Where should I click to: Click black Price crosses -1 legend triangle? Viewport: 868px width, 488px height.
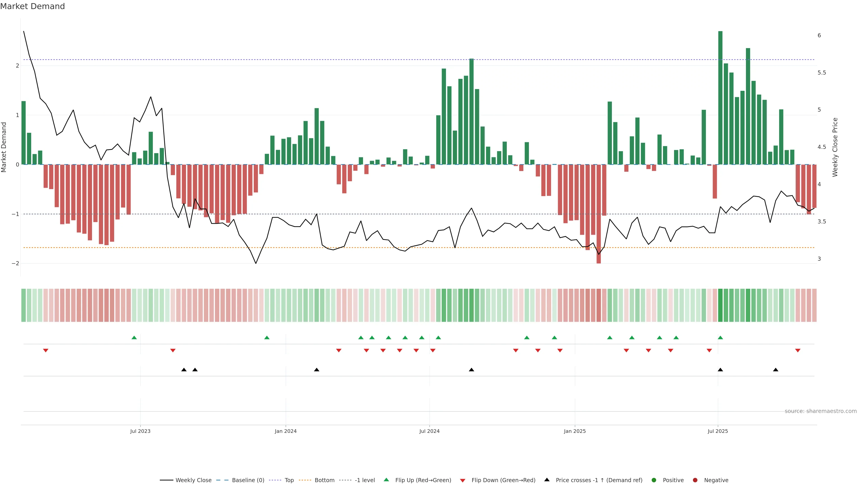click(547, 480)
